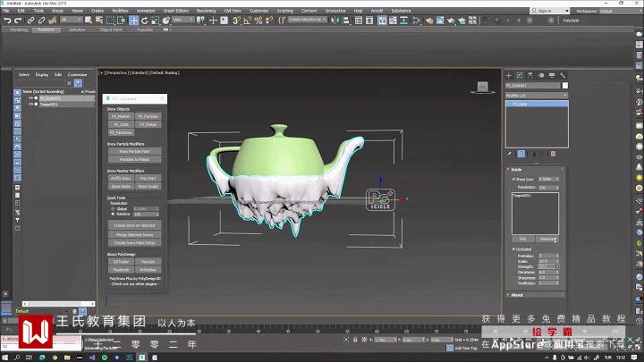The image size is (644, 362).
Task: Click Configure Modifier Sets icon
Action: click(554, 154)
